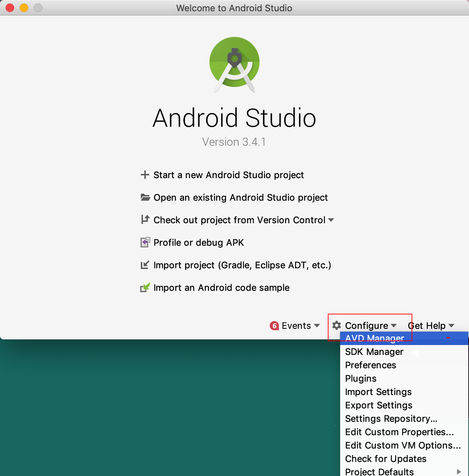The width and height of the screenshot is (469, 476).
Task: Select Profile or debug APK
Action: tap(199, 243)
